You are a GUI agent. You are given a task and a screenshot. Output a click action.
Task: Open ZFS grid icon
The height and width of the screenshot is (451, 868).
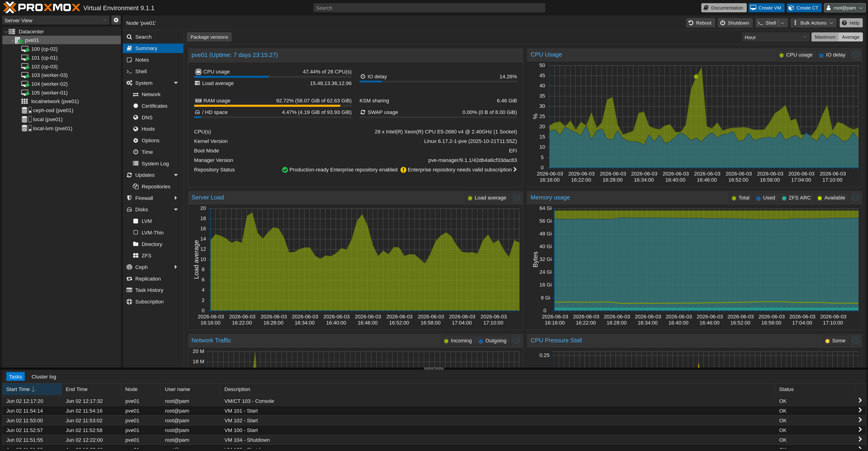[136, 256]
